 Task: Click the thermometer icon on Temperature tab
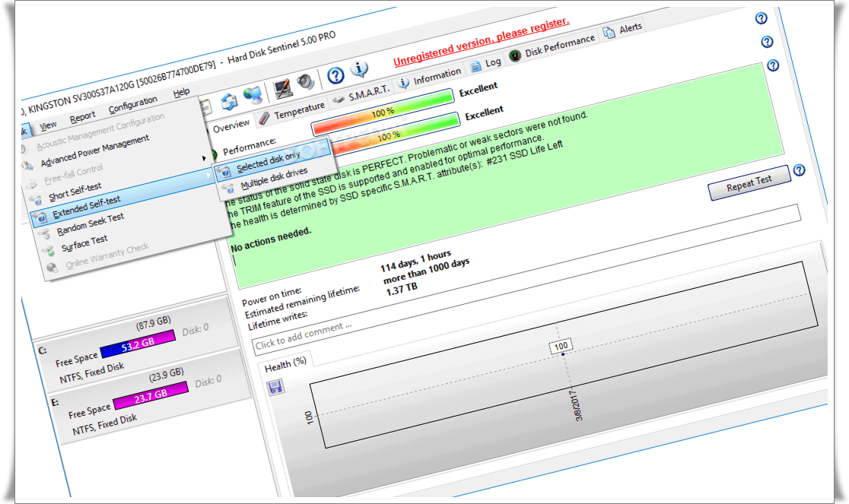pyautogui.click(x=265, y=118)
